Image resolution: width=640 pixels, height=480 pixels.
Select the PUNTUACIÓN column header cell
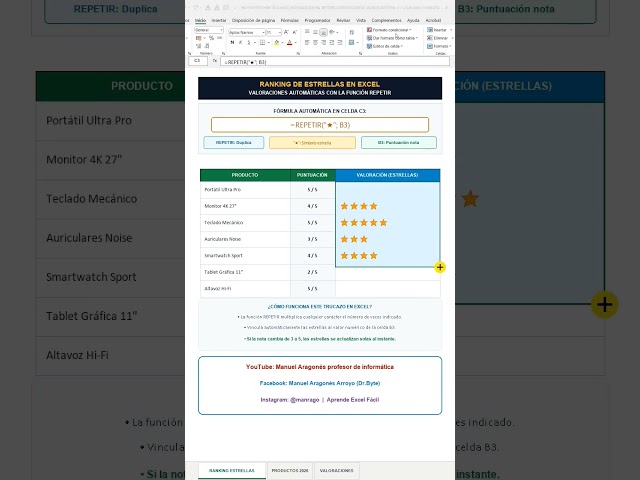tap(312, 175)
